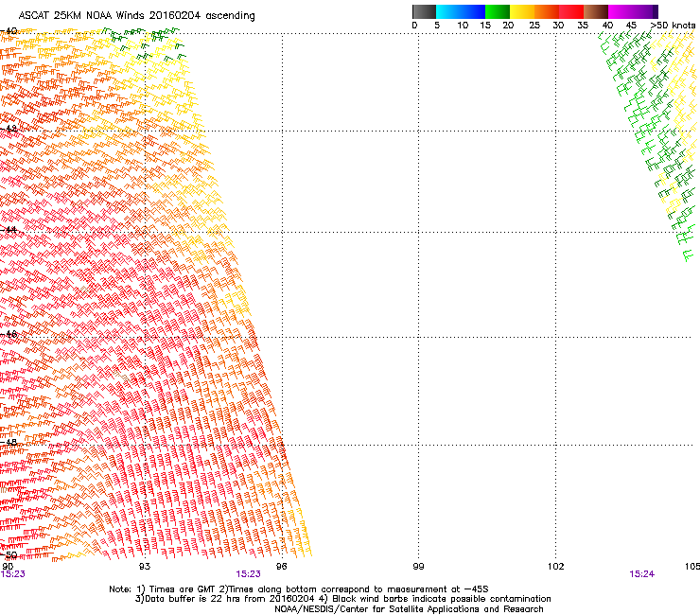Screen dimensions: 700x615
Task: Click the '35' label under the color bar
Action: [x=583, y=26]
